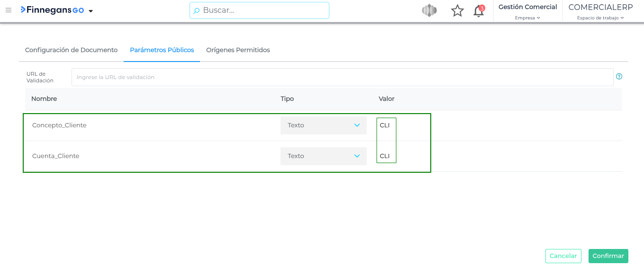644x266 pixels.
Task: Show notifications via the bell icon
Action: click(x=479, y=11)
